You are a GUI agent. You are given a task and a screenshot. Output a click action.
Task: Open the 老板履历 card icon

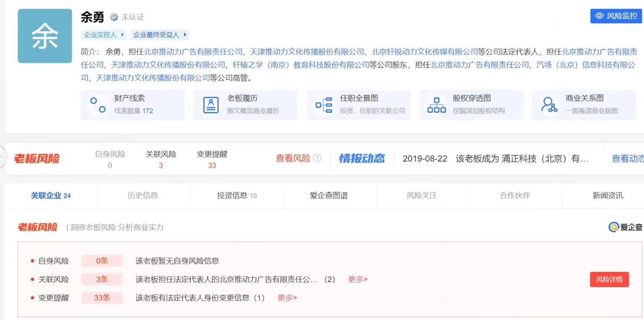click(x=211, y=105)
